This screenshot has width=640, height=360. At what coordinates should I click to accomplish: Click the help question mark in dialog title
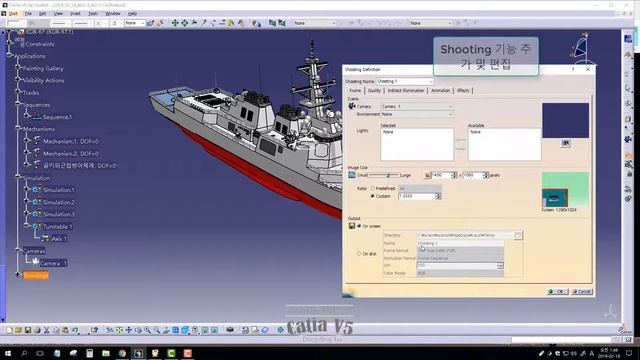pos(573,69)
